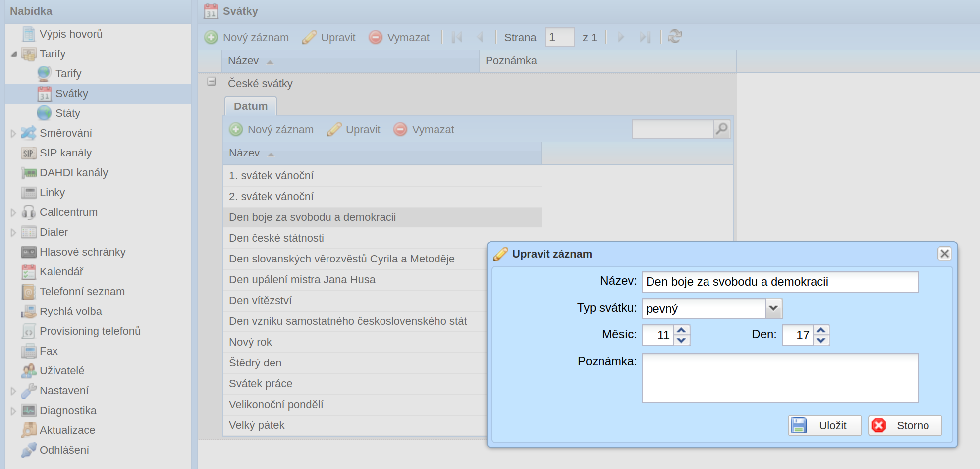Increase the Měsíc value with up arrow
Viewport: 980px width, 469px height.
point(682,330)
